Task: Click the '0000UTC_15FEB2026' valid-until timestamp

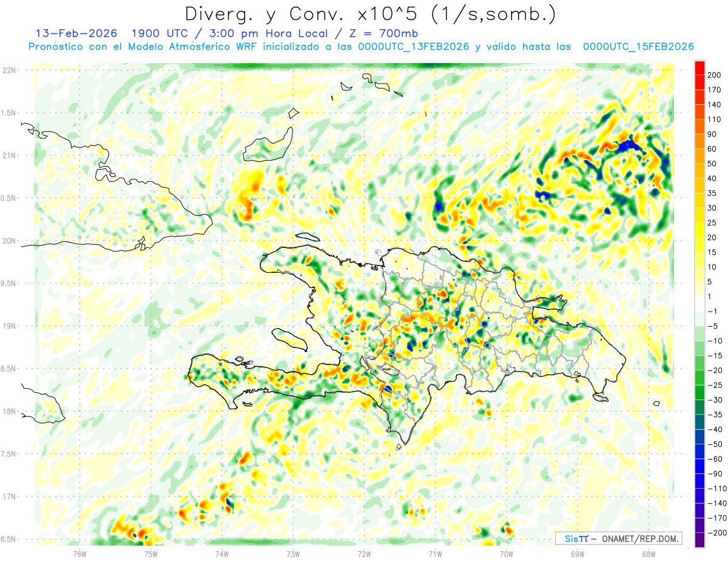Action: pyautogui.click(x=638, y=47)
